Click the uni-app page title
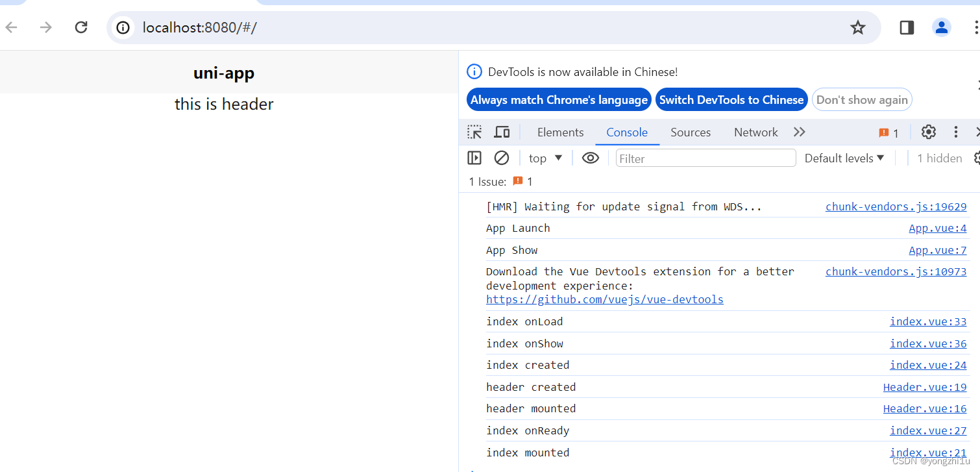 click(224, 73)
